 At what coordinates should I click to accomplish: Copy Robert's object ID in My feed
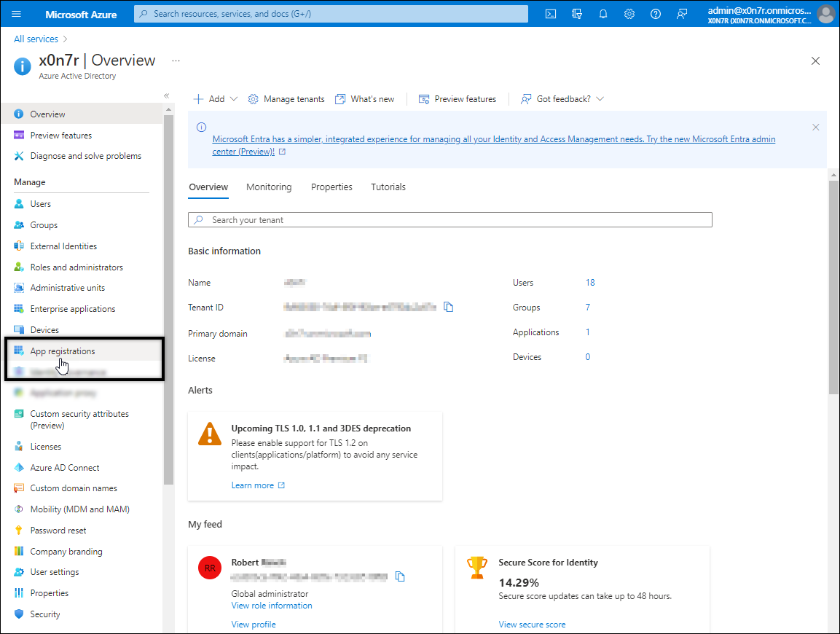click(400, 577)
